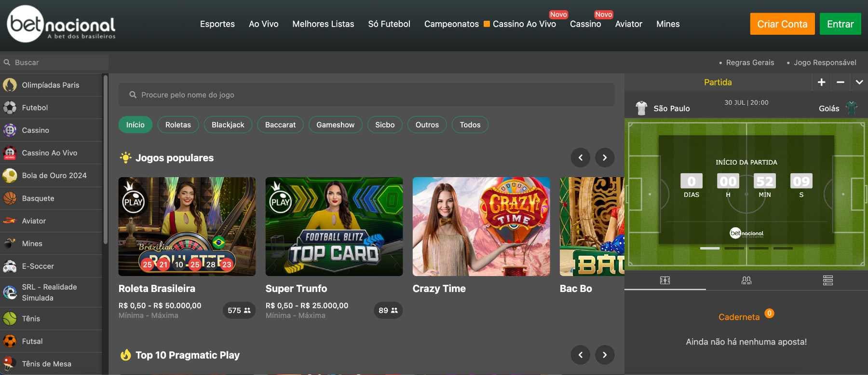Click the Partida plus icon
868x375 pixels.
[822, 83]
